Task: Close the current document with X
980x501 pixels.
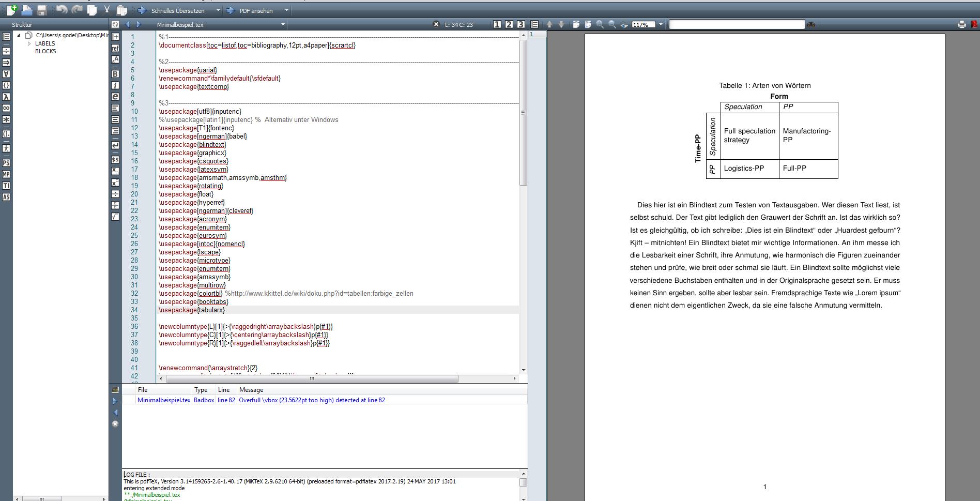Action: pyautogui.click(x=436, y=24)
